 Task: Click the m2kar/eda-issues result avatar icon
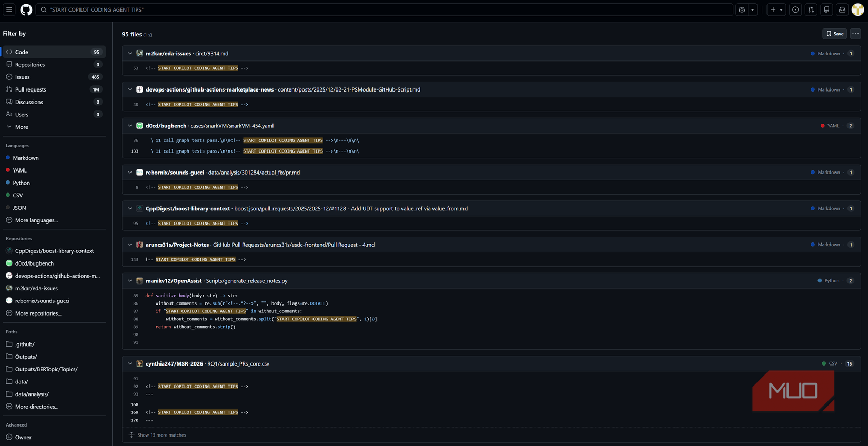[139, 54]
